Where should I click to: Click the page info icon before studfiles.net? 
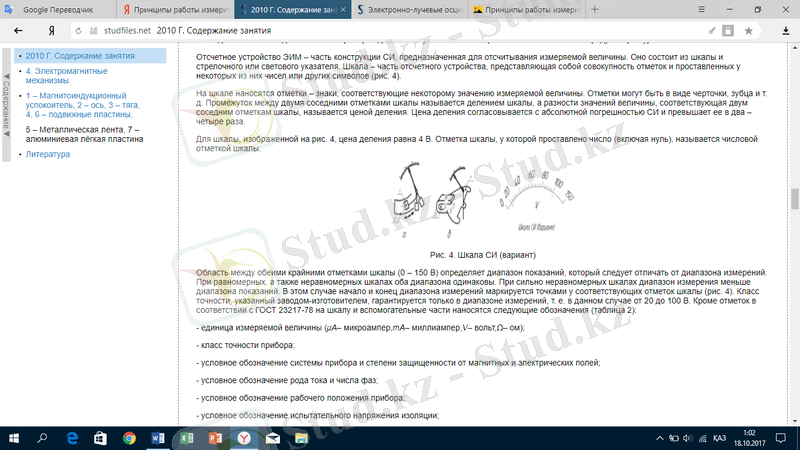coord(93,31)
